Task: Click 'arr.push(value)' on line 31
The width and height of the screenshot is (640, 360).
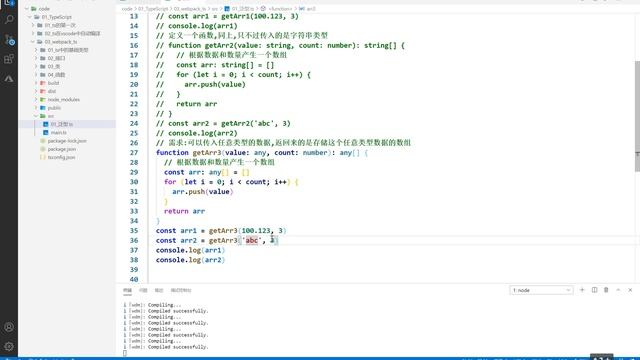Action: click(x=202, y=191)
